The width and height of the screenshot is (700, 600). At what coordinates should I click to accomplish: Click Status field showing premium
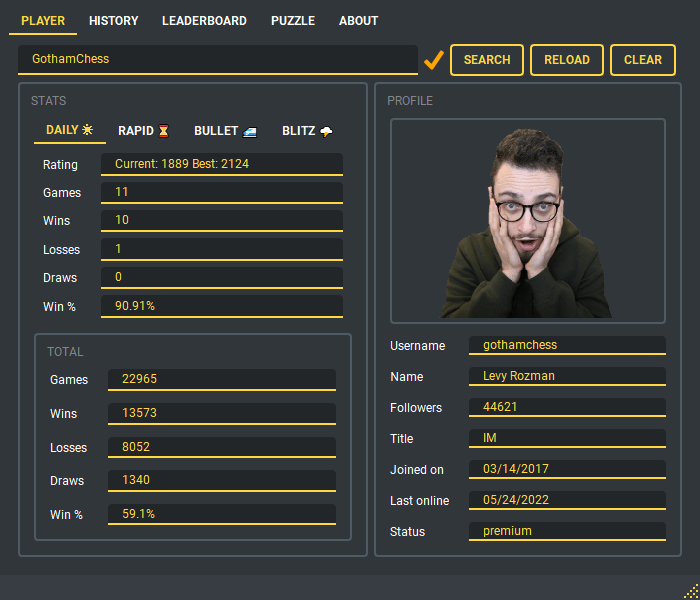pyautogui.click(x=567, y=532)
